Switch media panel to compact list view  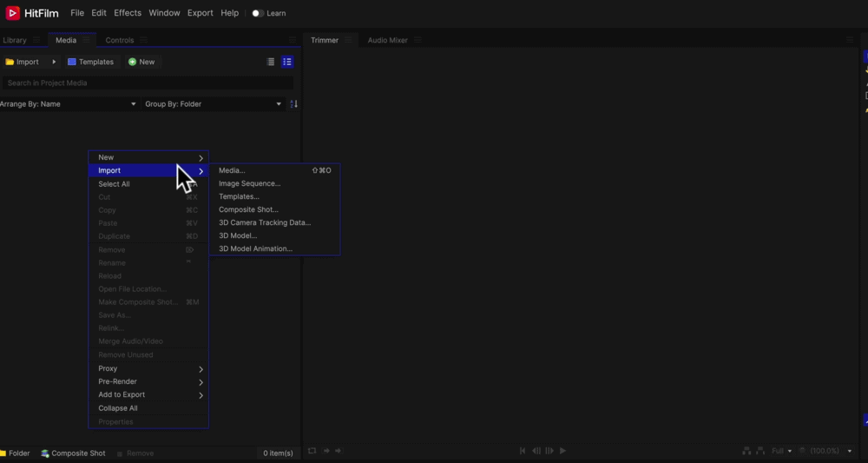coord(271,62)
